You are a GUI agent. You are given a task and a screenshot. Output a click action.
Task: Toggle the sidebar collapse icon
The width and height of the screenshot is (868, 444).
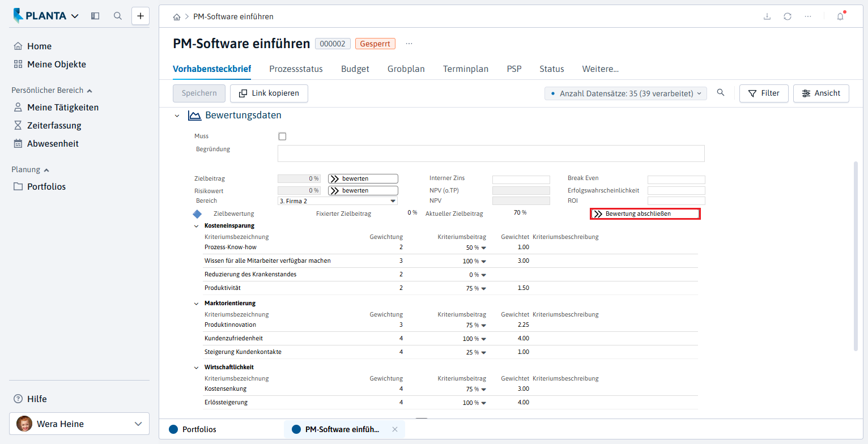[x=95, y=16]
